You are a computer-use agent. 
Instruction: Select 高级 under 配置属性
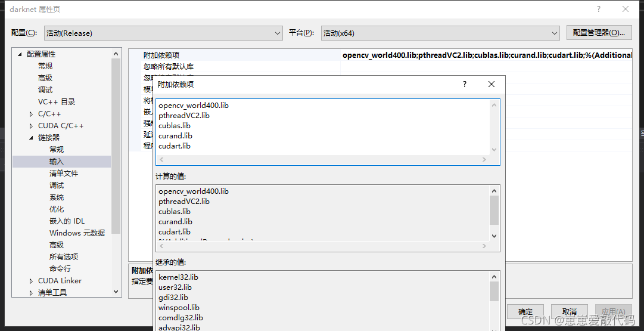(45, 78)
